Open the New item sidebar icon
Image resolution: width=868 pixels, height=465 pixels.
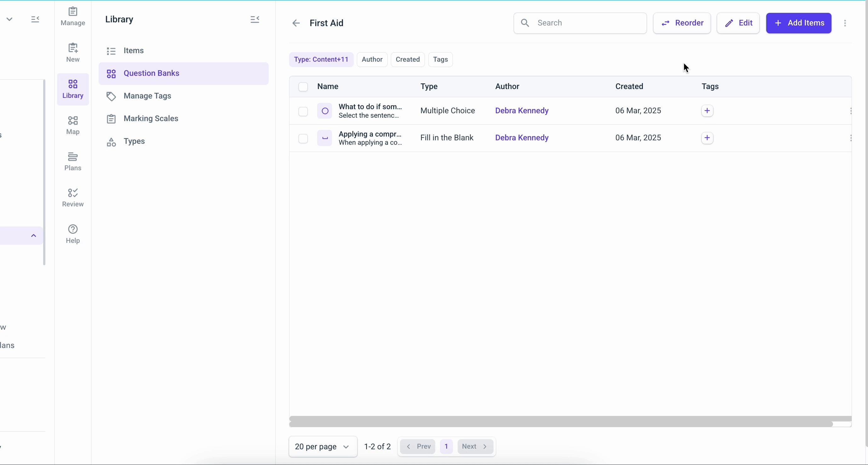(x=73, y=53)
